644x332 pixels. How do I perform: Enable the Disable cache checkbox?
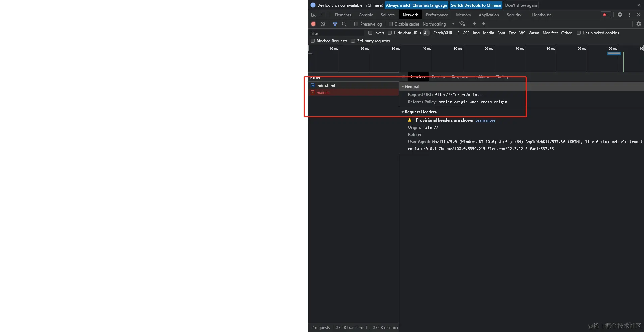(391, 24)
